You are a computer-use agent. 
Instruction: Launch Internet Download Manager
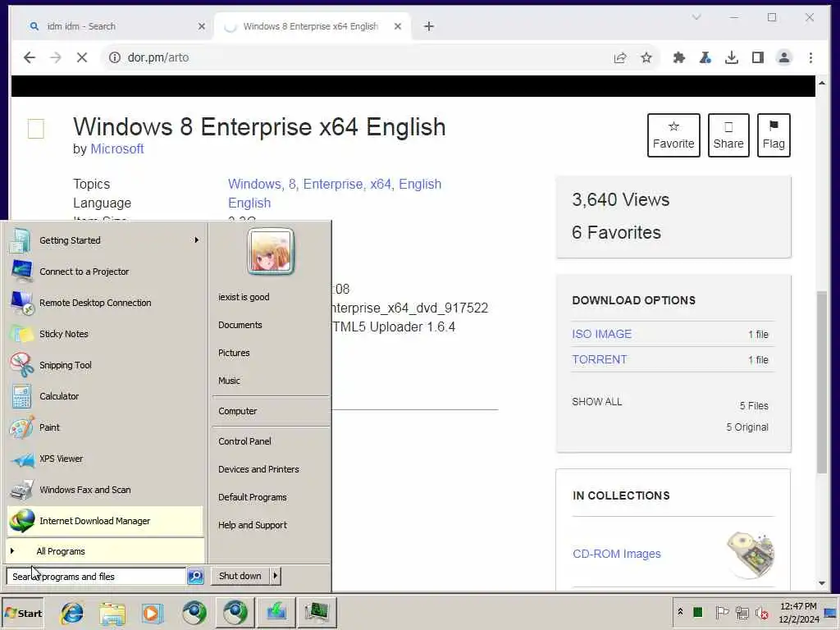click(x=105, y=521)
